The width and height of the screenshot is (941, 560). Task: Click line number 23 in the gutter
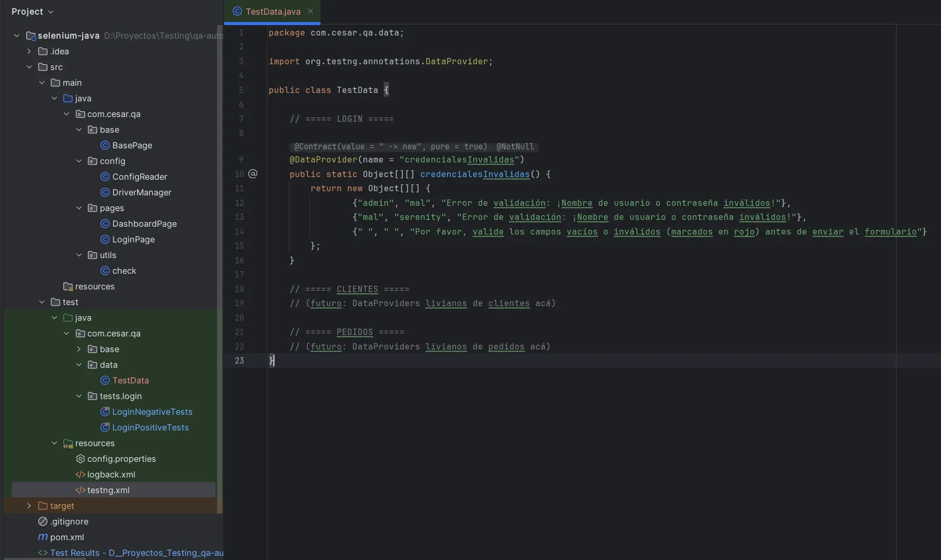[239, 360]
